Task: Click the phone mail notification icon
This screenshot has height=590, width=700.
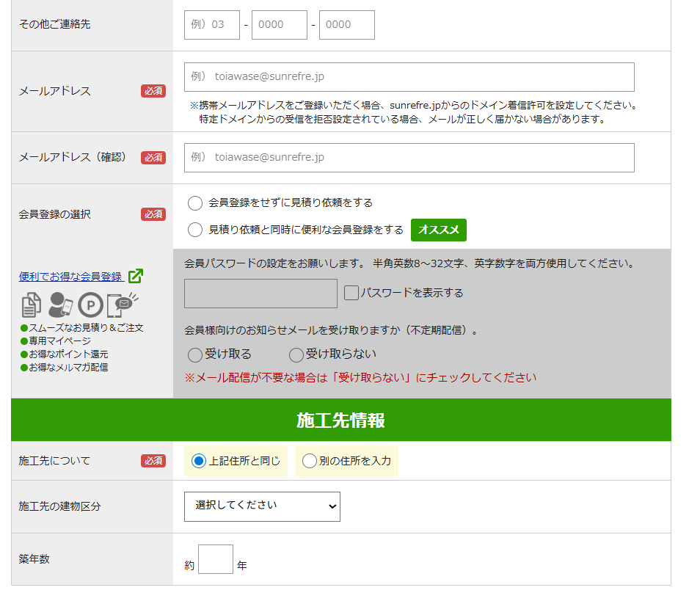Action: click(122, 304)
